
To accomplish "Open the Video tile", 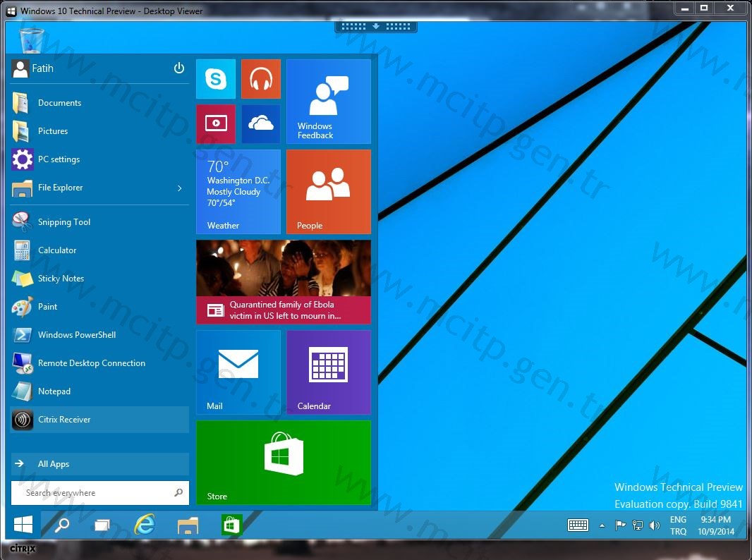I will [x=216, y=123].
